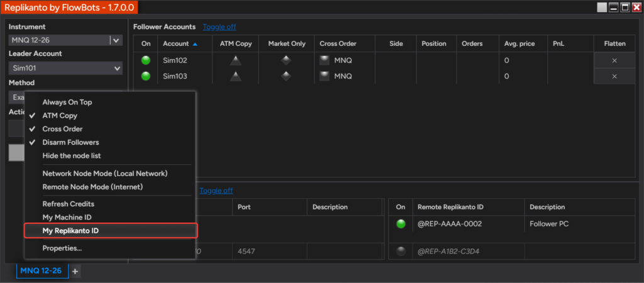Toggle the green On light for Sim102
The image size is (644, 283).
(146, 60)
